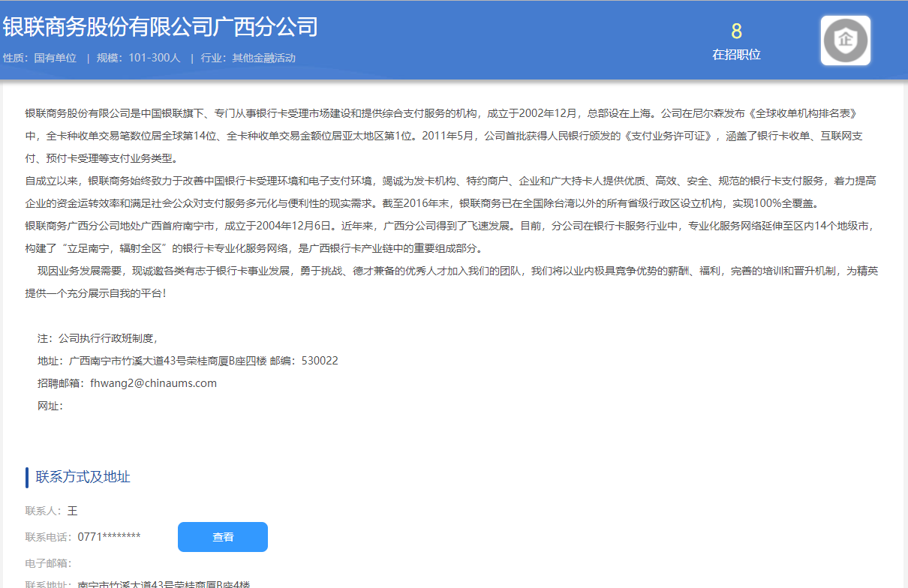Click the 行业：其他金融活动 info text
Image resolution: width=908 pixels, height=588 pixels.
[x=248, y=58]
